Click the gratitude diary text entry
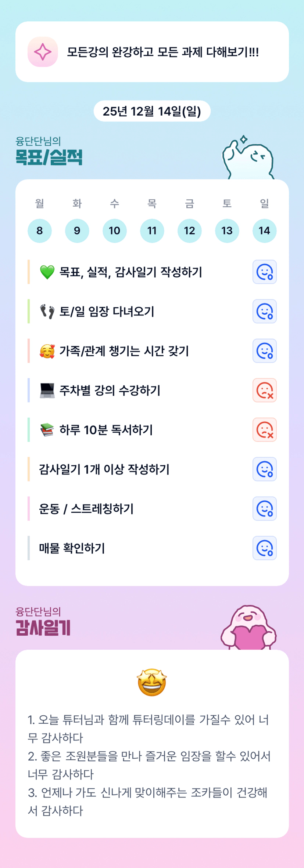The image size is (304, 868). (149, 765)
